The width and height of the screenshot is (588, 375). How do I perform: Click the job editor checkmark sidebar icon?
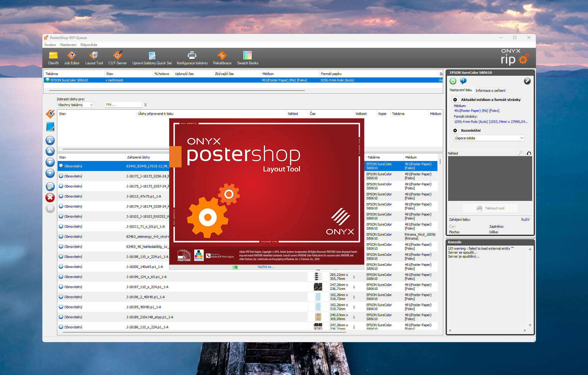50,114
